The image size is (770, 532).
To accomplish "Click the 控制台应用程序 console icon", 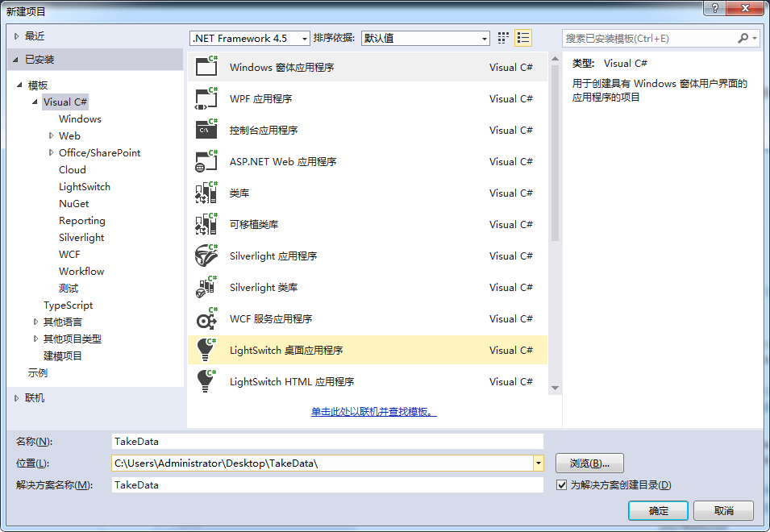I will [206, 130].
